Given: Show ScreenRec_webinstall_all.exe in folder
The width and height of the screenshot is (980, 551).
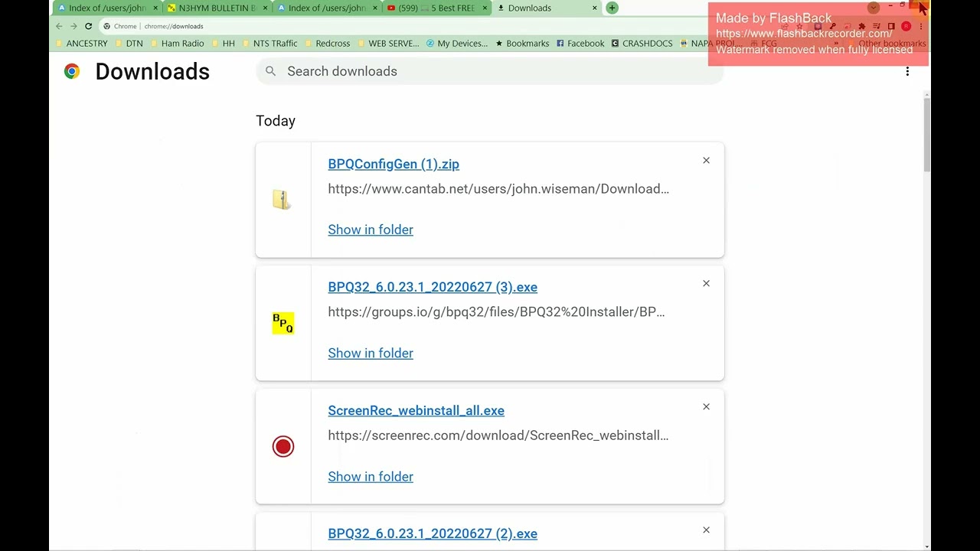Looking at the screenshot, I should 371,476.
